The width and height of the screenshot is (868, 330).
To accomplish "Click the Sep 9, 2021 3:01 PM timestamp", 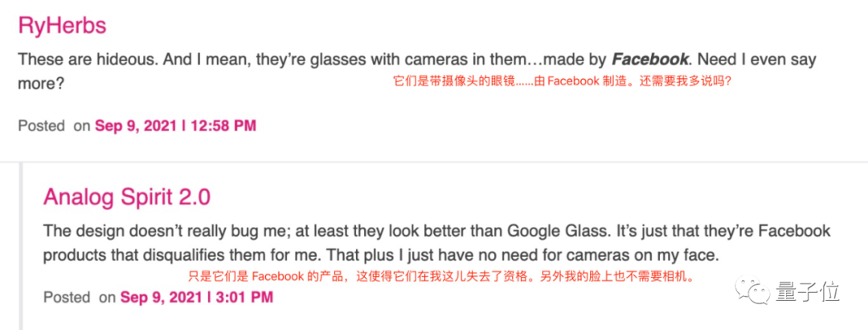I will coord(196,297).
